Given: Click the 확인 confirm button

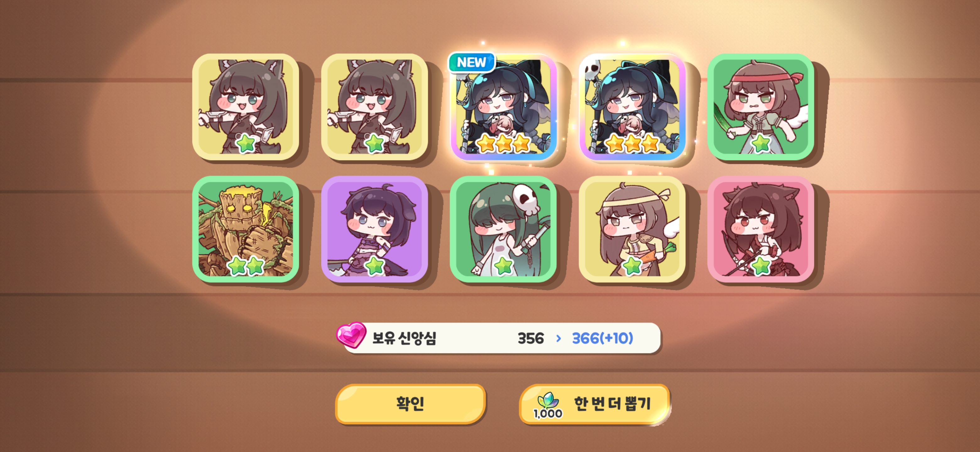Looking at the screenshot, I should click(x=410, y=403).
